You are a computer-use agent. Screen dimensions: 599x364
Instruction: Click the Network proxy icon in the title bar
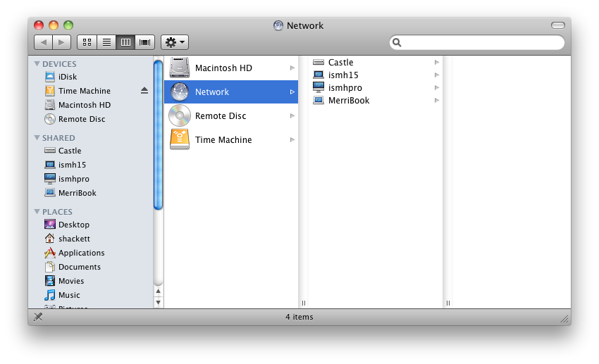[x=278, y=25]
